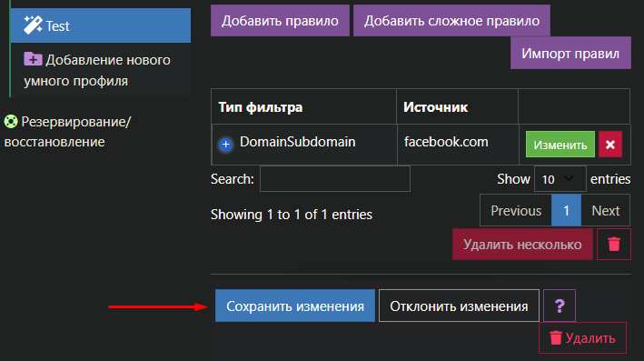
Task: Click Импорт правил button
Action: click(x=570, y=53)
